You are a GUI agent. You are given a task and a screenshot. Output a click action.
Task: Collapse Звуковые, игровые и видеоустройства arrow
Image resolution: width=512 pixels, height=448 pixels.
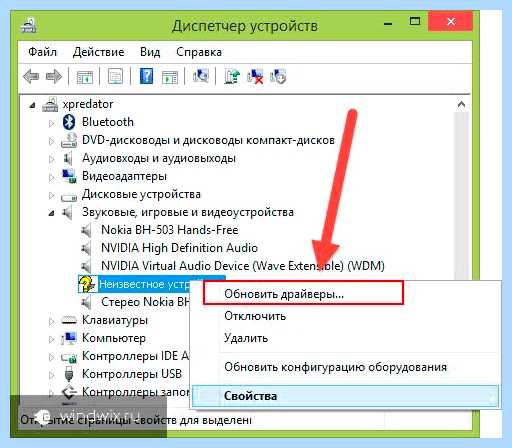tap(51, 213)
